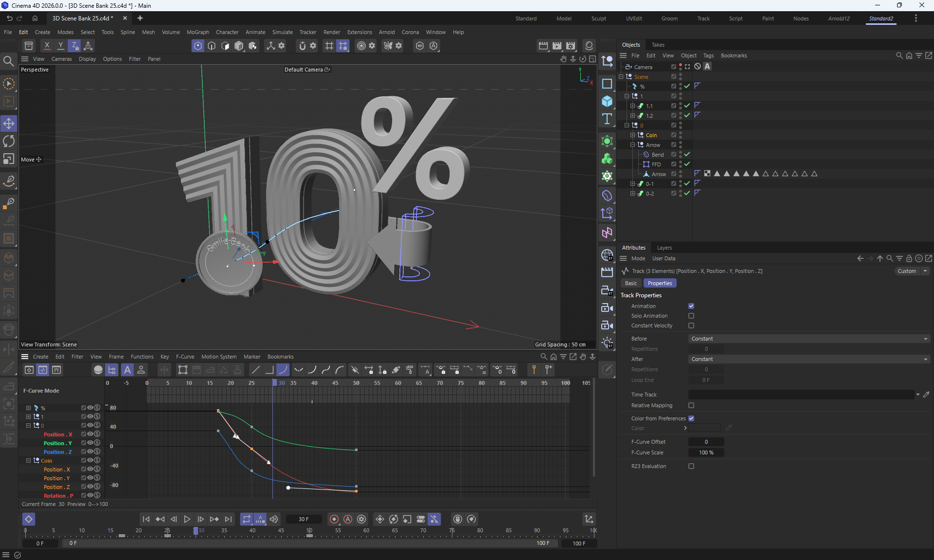Toggle the Z axis lock icon
934x560 pixels.
(74, 46)
